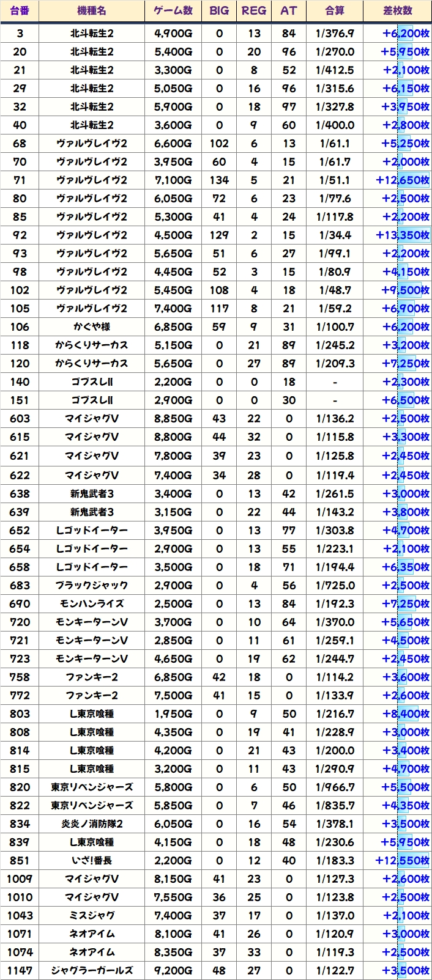432x980 pixels.
Task: Click the BIG column header
Action: [219, 11]
